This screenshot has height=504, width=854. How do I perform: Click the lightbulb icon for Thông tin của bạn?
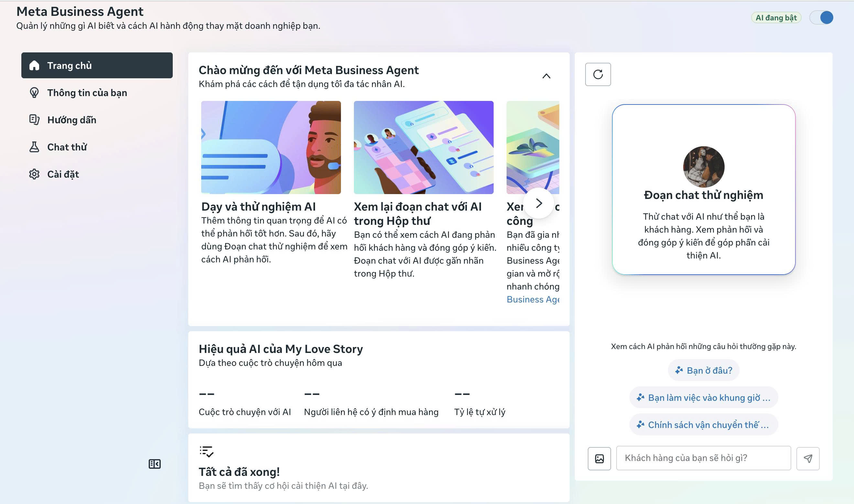(34, 93)
